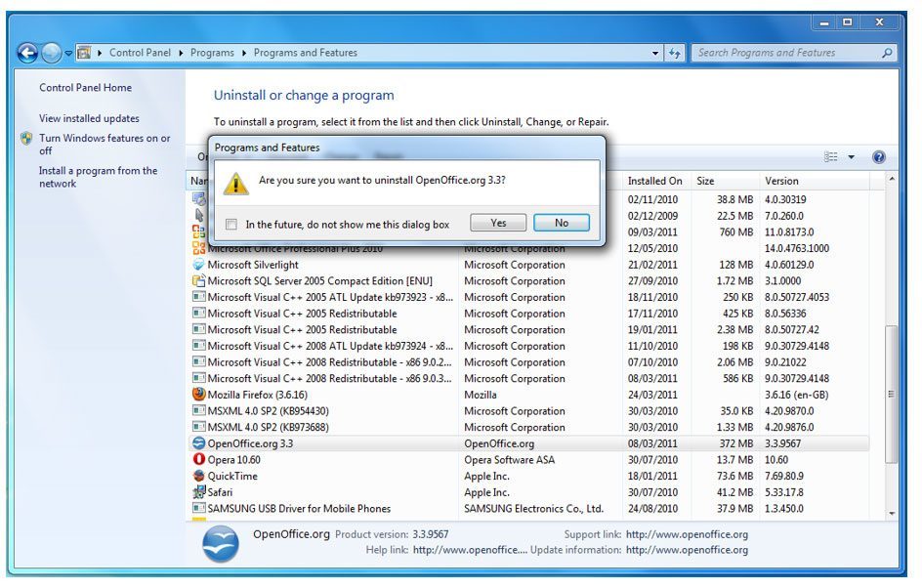The width and height of the screenshot is (922, 588).
Task: Open the Help link URL in details pane
Action: click(x=470, y=550)
